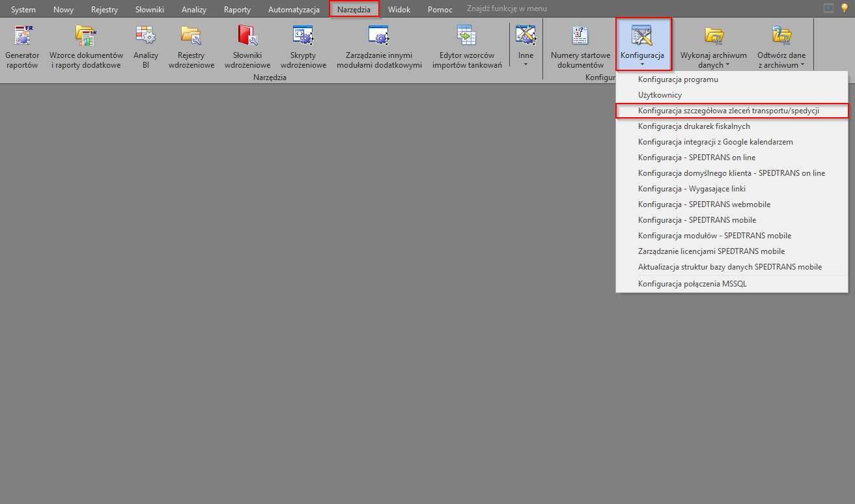This screenshot has width=855, height=504.
Task: Switch to the Raporty ribbon tab
Action: [237, 10]
